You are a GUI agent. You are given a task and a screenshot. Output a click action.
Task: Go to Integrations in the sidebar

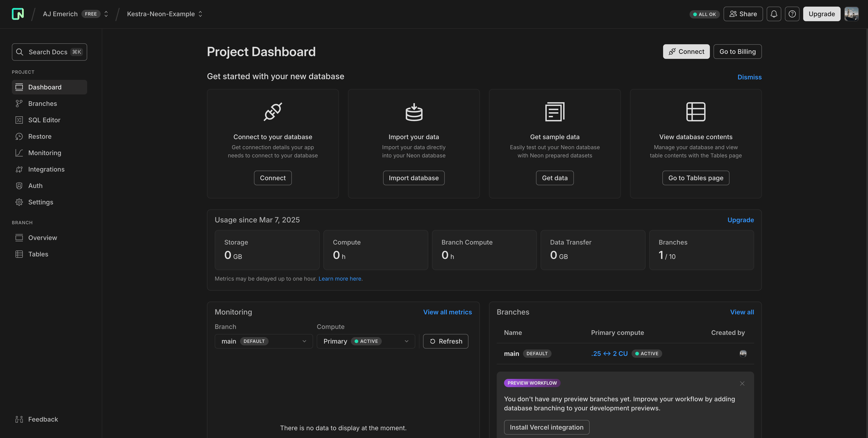click(46, 169)
